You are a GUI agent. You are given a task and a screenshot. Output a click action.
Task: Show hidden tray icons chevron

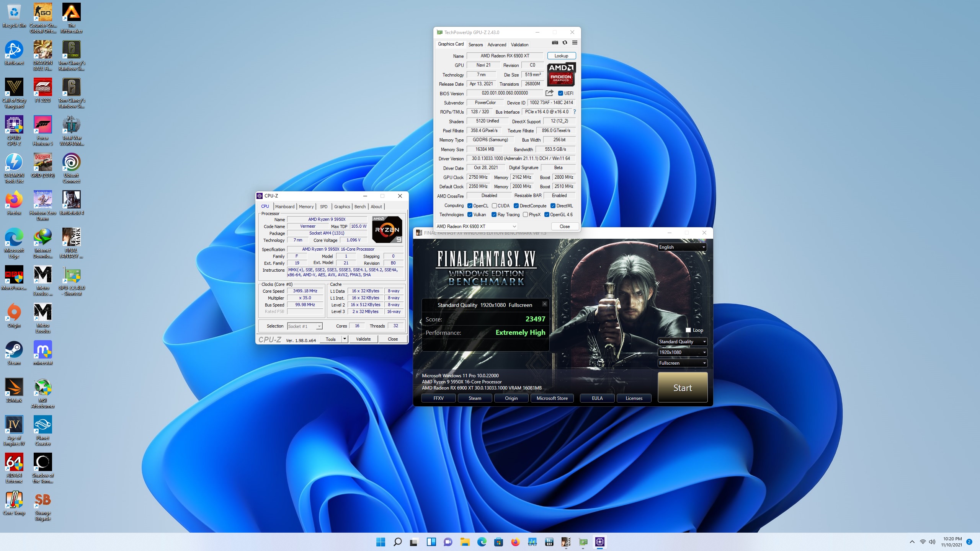[912, 542]
